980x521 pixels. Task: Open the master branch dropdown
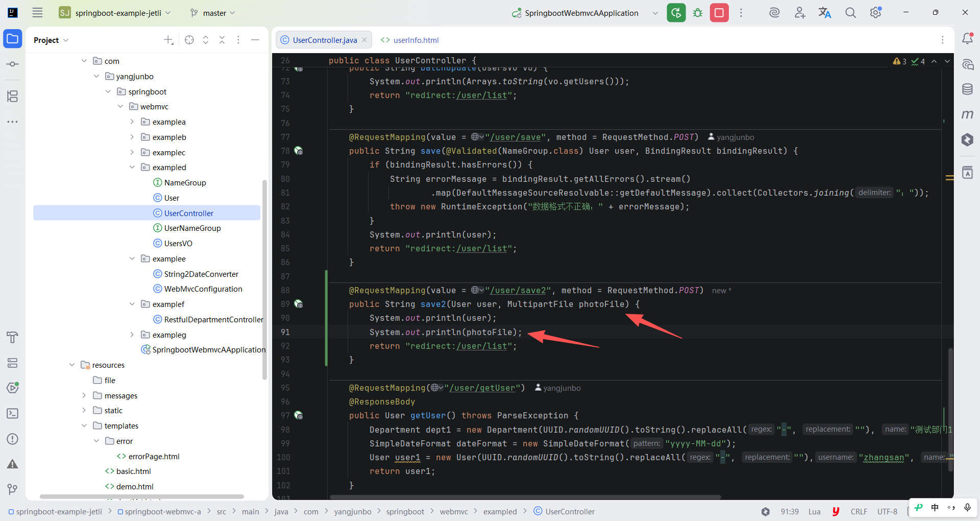[213, 13]
